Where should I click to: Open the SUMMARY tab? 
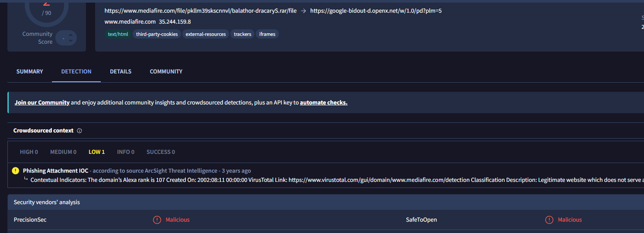30,71
